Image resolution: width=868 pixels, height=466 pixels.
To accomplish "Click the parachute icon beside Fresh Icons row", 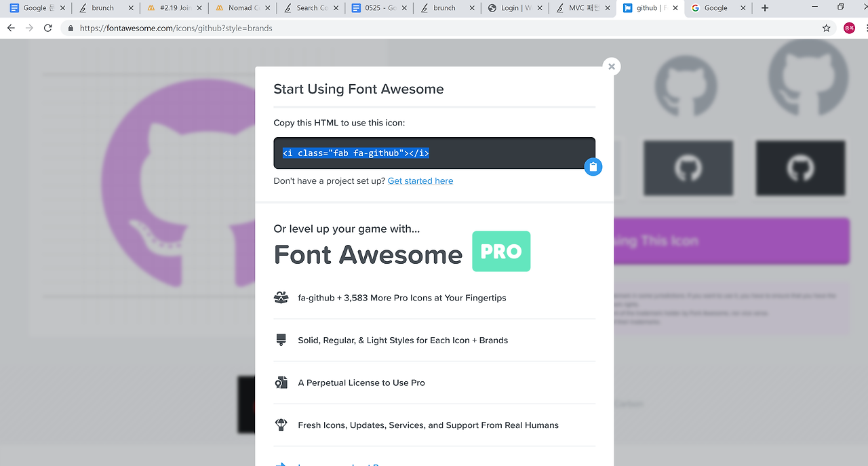I will [281, 425].
